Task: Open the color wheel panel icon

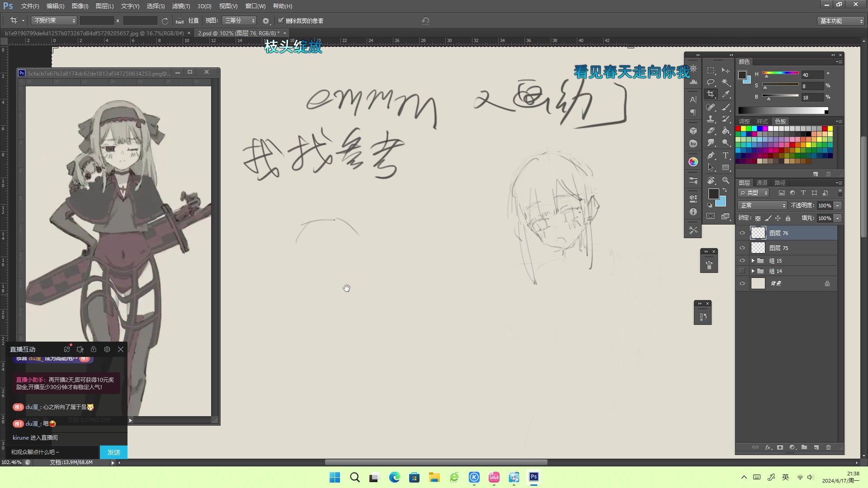Action: (693, 162)
